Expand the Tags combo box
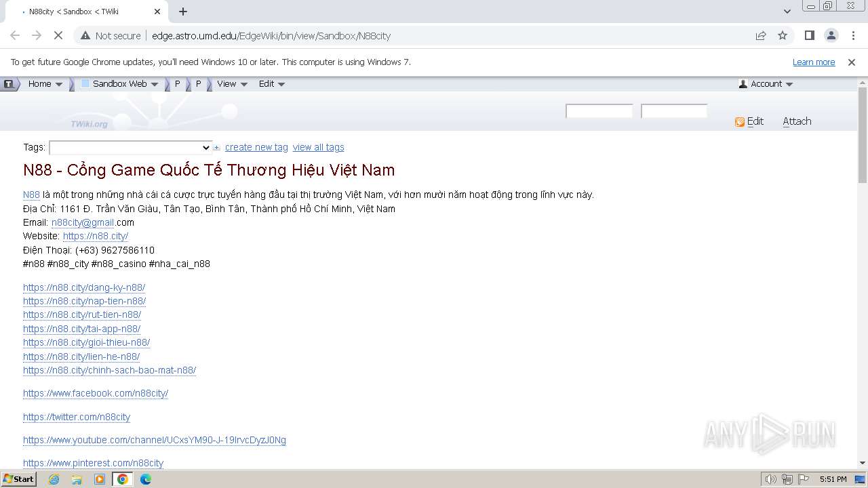Screen dimensions: 868x488 [x=131, y=147]
